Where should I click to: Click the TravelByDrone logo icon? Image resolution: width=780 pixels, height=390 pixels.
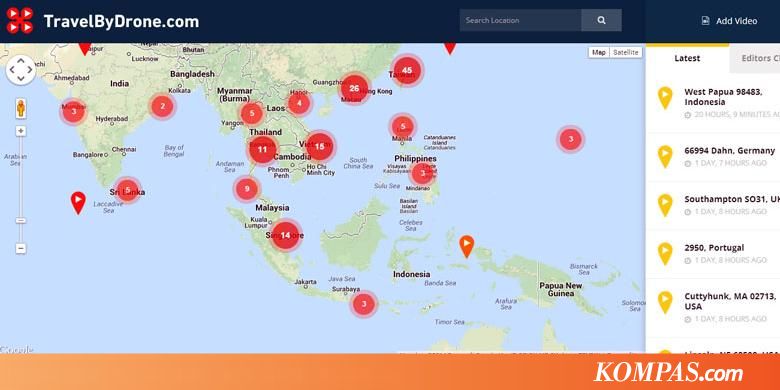[x=20, y=20]
